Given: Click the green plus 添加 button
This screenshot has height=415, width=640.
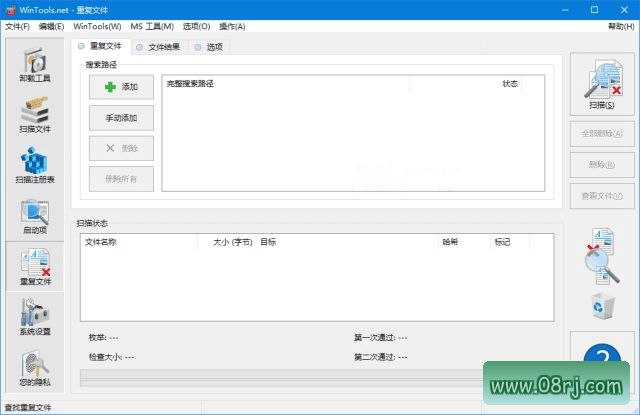Looking at the screenshot, I should [121, 87].
